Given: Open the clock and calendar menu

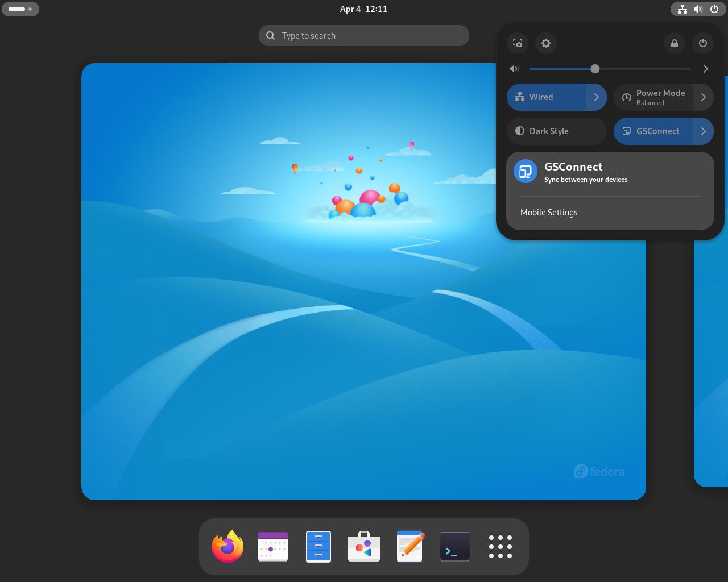Looking at the screenshot, I should pos(364,9).
